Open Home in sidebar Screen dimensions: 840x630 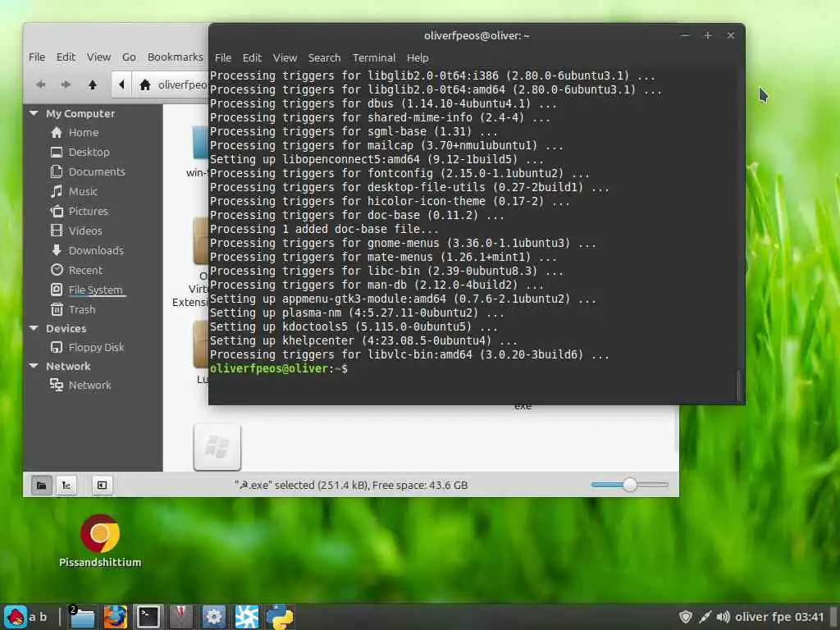click(x=83, y=132)
